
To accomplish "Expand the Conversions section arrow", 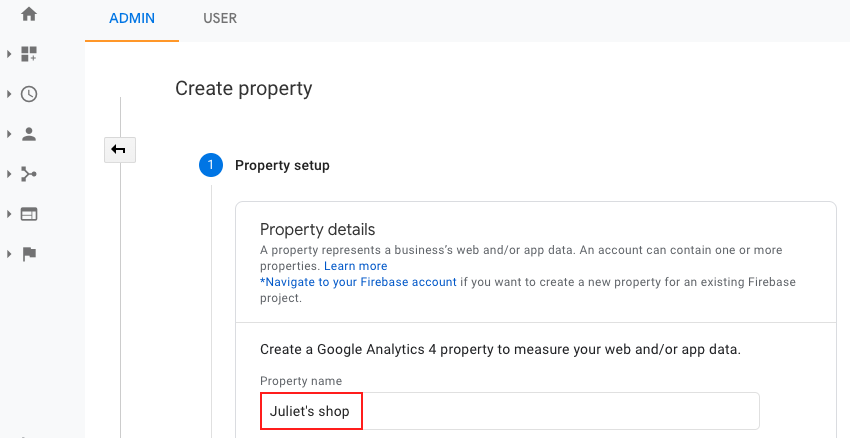I will 9,254.
